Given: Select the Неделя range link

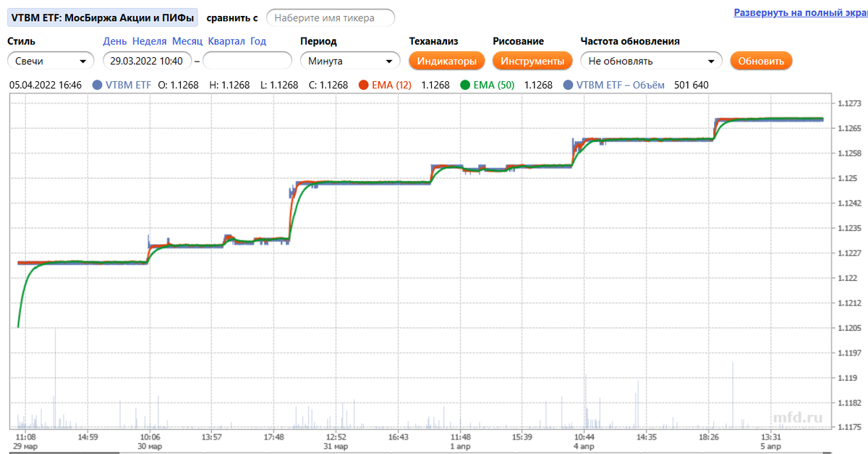Looking at the screenshot, I should point(149,41).
